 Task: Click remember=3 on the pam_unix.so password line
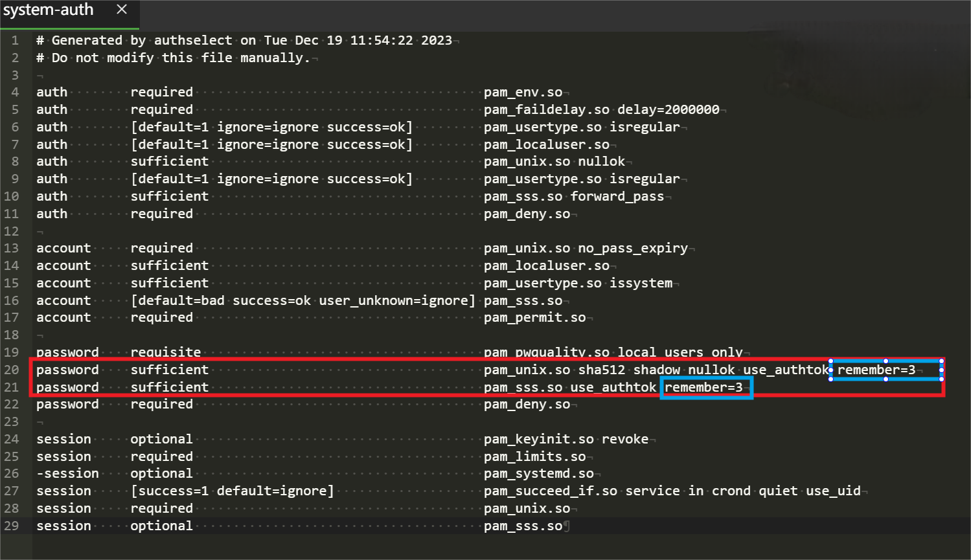click(876, 370)
